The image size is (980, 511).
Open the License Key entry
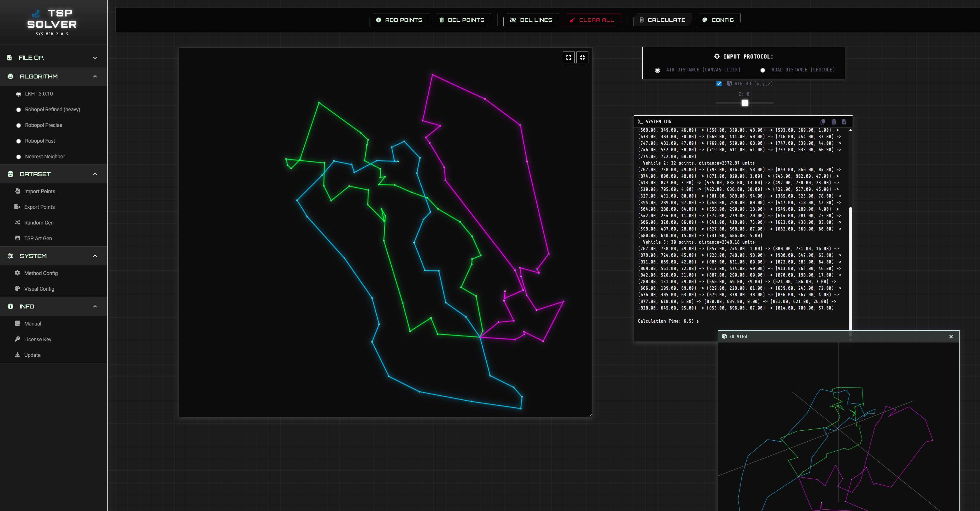pos(37,339)
